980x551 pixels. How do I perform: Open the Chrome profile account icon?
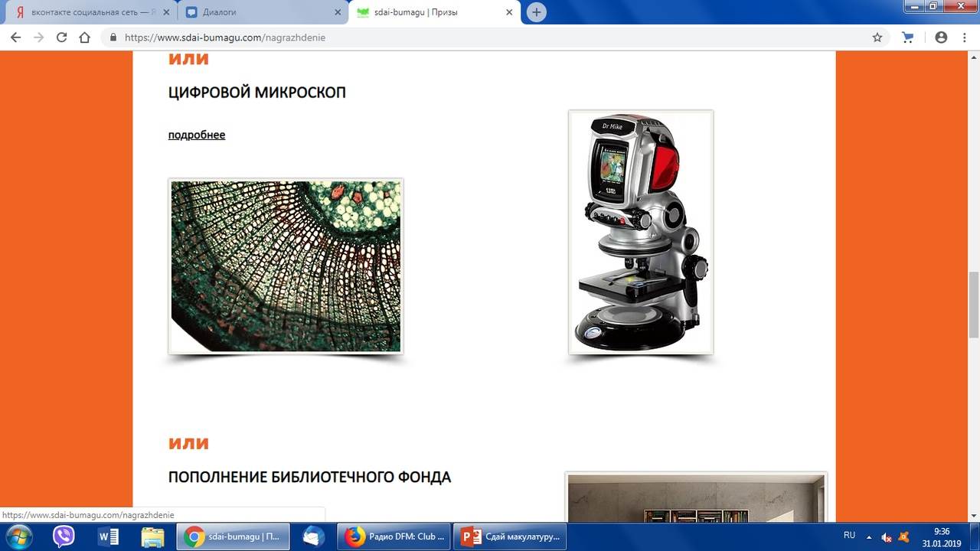point(941,37)
